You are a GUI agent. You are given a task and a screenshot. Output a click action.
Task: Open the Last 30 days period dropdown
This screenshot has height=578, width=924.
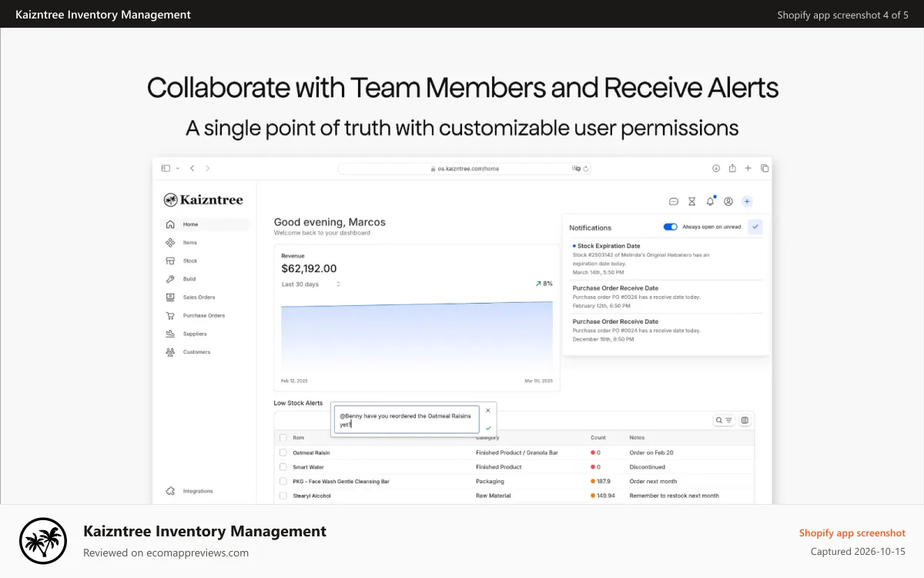311,284
